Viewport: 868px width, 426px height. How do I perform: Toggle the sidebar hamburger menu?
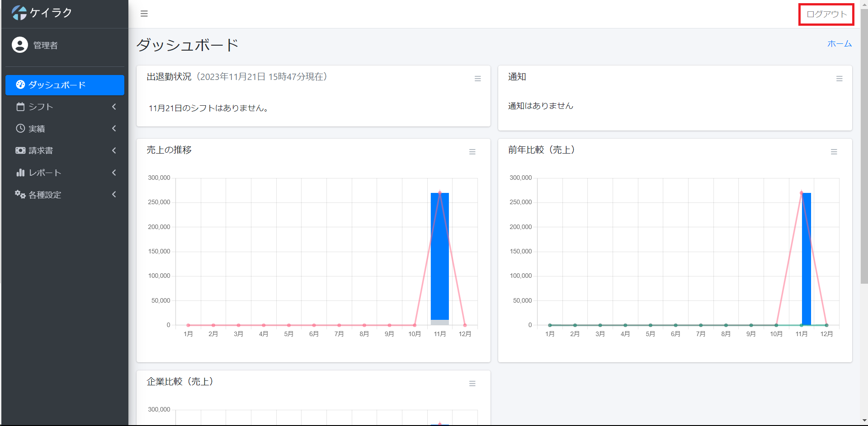[x=144, y=14]
